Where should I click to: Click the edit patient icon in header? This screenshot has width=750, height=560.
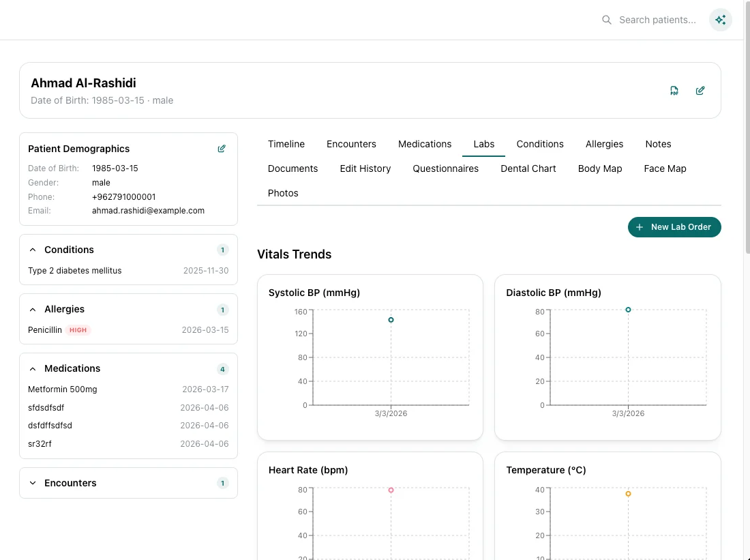[700, 91]
